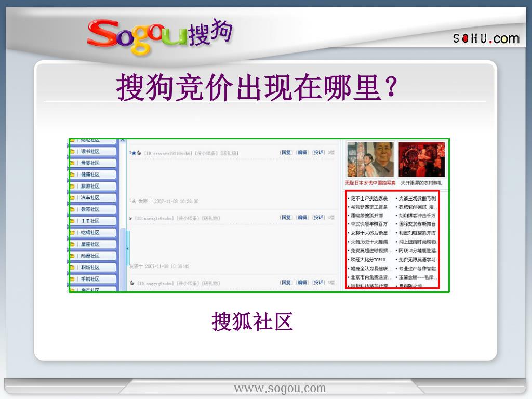Click the 发表于 2007-11-08 10:29:00 timestamp
Viewport: 532px width, 399px height.
[168, 201]
